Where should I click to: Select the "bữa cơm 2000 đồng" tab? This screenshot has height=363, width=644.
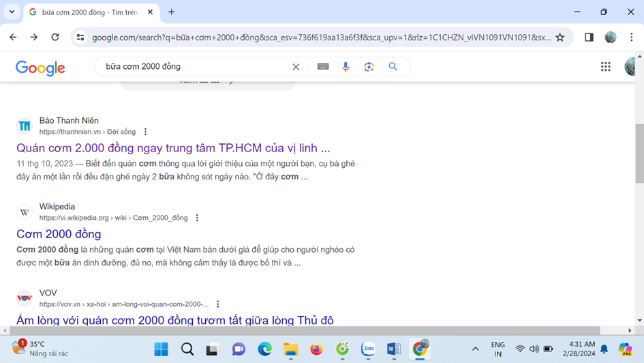pyautogui.click(x=89, y=12)
